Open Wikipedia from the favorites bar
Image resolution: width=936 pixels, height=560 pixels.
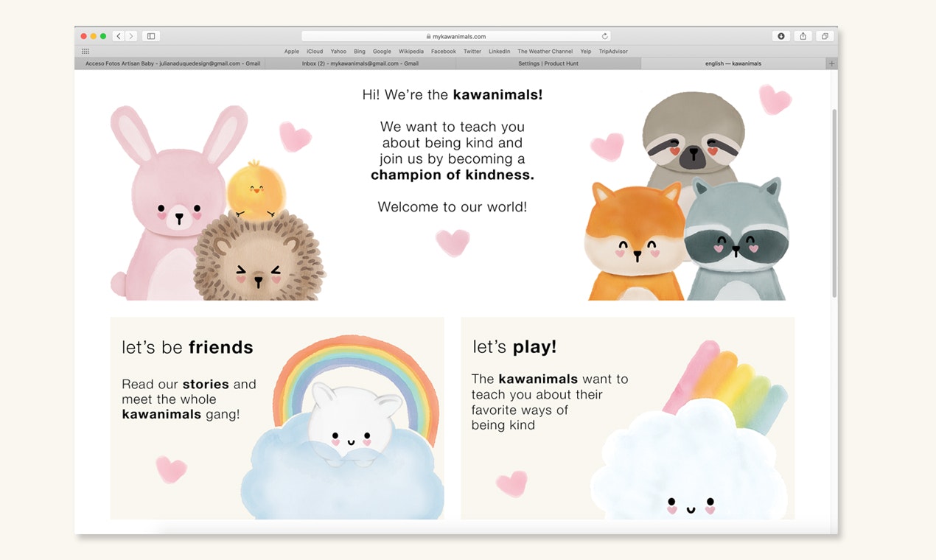[411, 51]
